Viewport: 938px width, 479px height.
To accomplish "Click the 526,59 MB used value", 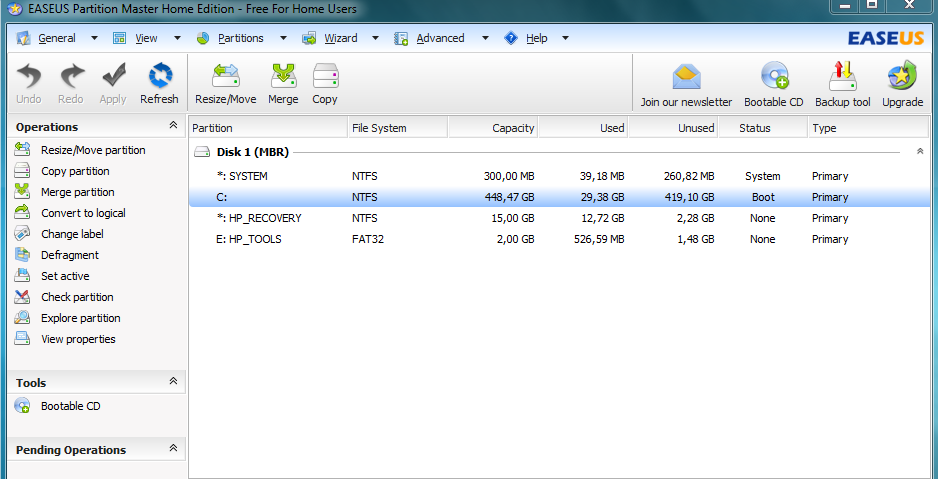I will (599, 239).
